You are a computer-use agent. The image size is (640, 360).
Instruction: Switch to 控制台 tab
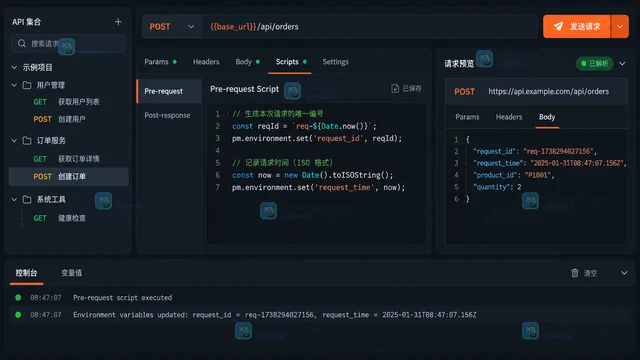pos(27,273)
